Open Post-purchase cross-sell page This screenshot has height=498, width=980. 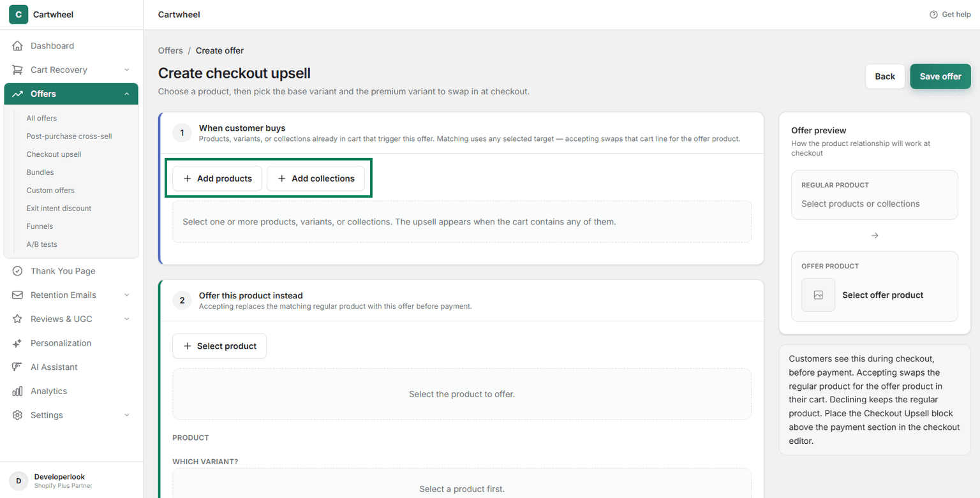tap(69, 136)
